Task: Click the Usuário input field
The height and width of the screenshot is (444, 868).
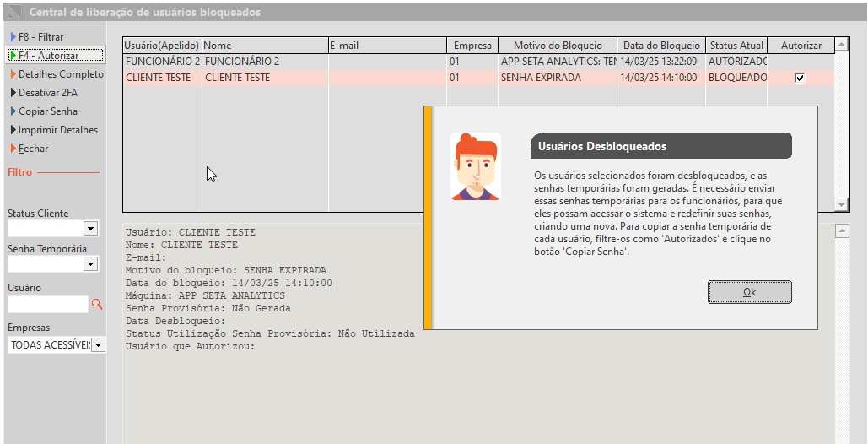Action: point(47,304)
